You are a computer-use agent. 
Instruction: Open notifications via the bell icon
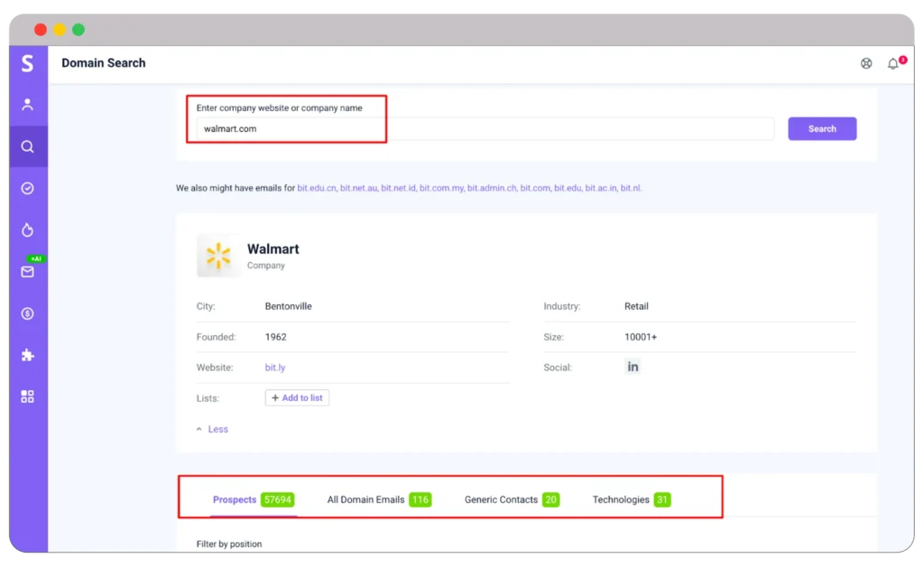pyautogui.click(x=892, y=63)
